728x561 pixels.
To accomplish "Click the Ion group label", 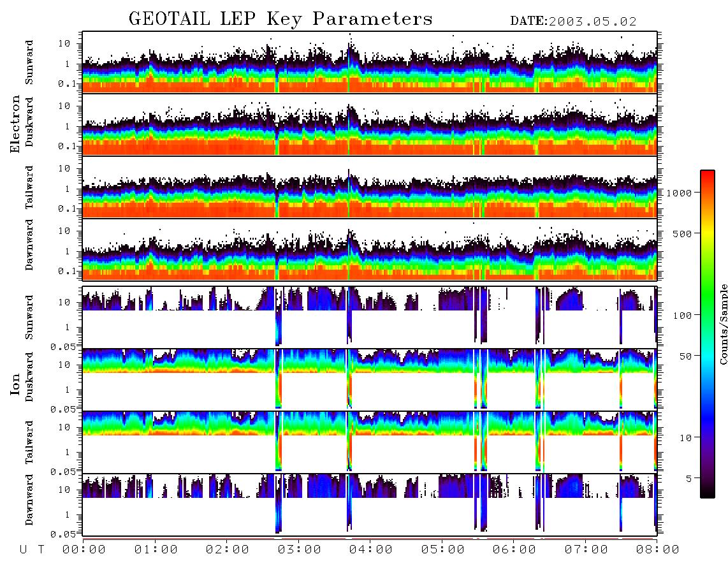I will [15, 384].
